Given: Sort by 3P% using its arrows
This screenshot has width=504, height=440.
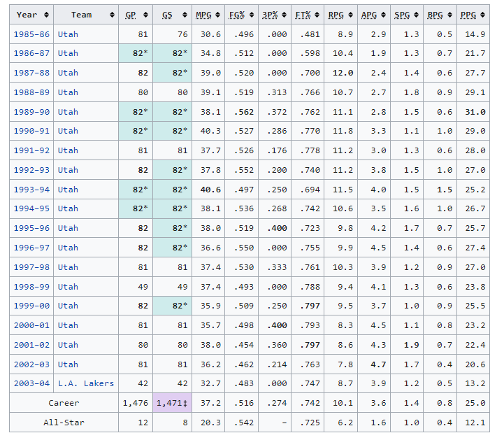Looking at the screenshot, I should [284, 15].
